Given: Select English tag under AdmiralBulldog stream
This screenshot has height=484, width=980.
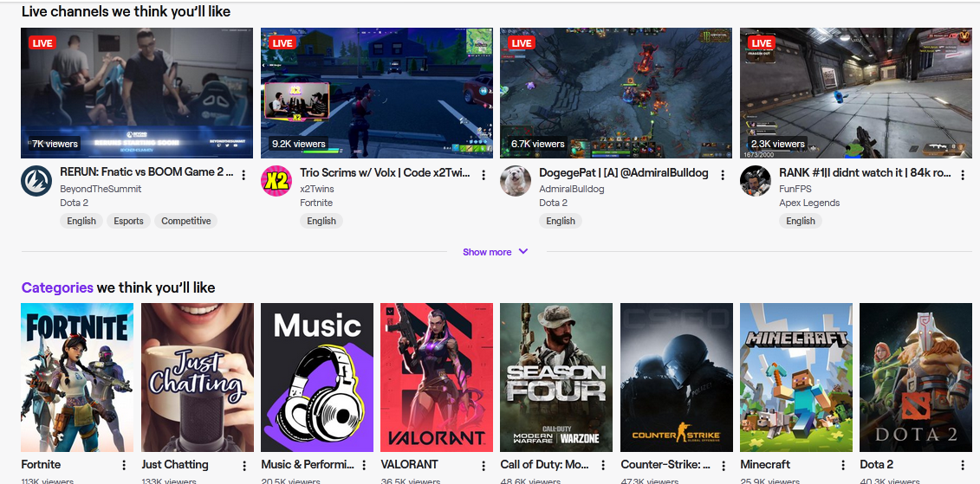Looking at the screenshot, I should click(x=561, y=221).
